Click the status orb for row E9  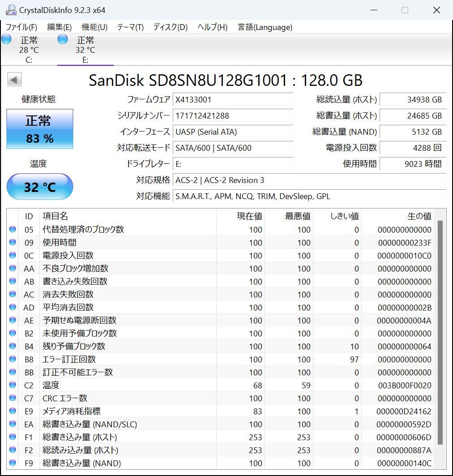13,411
